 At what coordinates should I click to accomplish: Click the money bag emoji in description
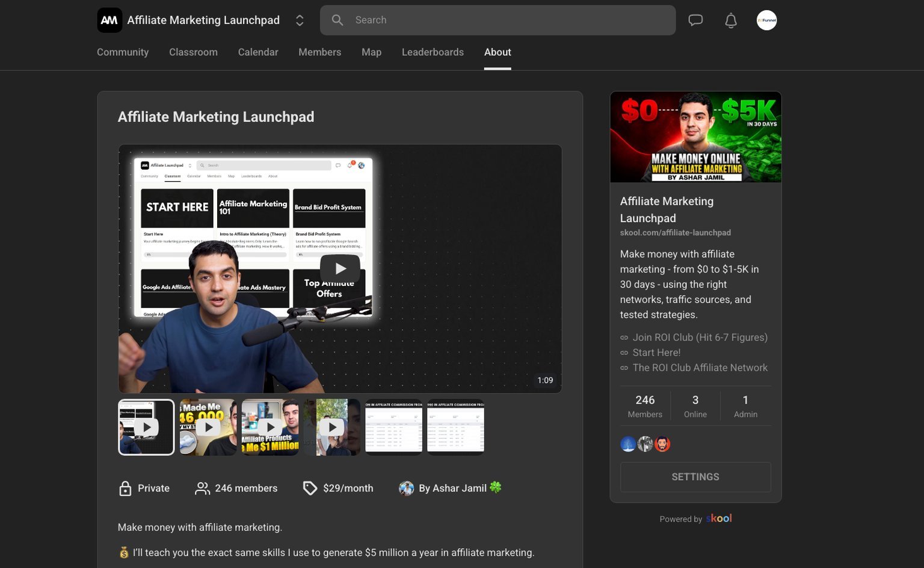[x=124, y=552]
